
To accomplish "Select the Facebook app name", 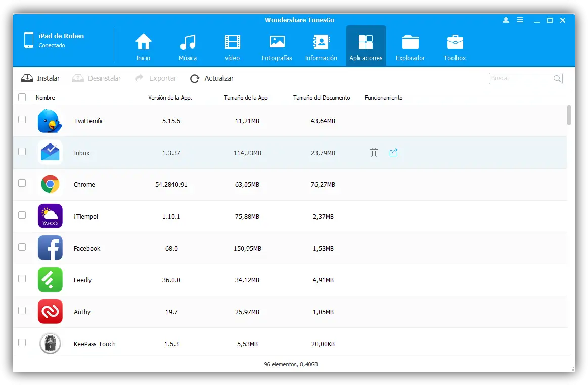I will tap(86, 249).
